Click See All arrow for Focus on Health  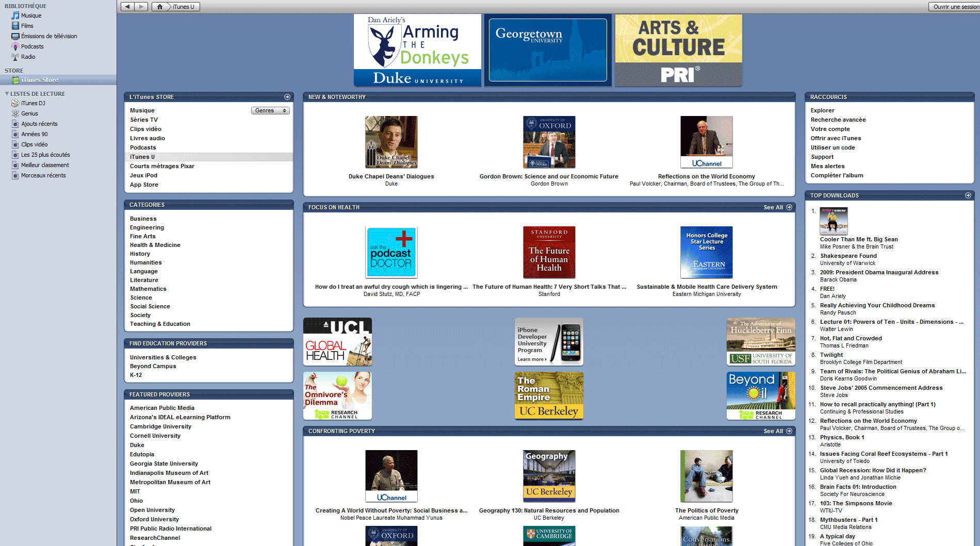789,207
